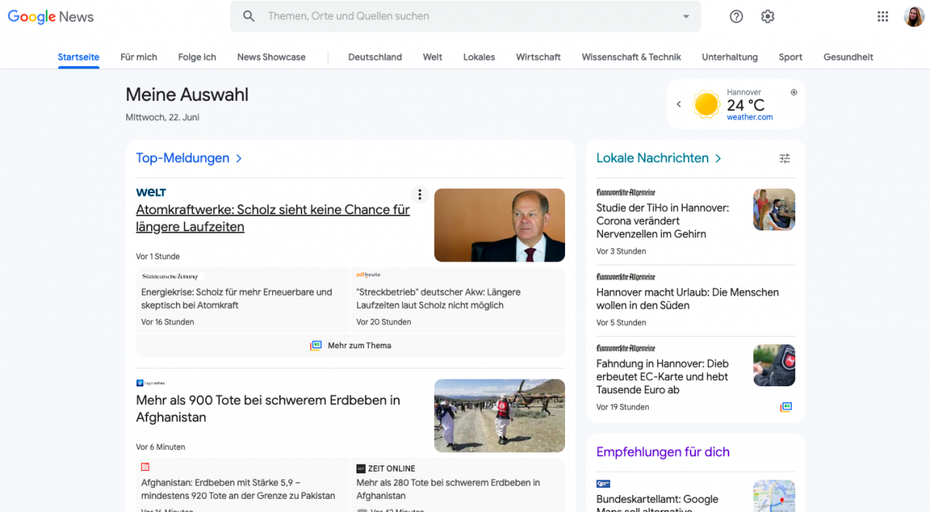The image size is (930, 512).
Task: Click the full coverage icon beside Mehr zum Thema
Action: click(316, 345)
